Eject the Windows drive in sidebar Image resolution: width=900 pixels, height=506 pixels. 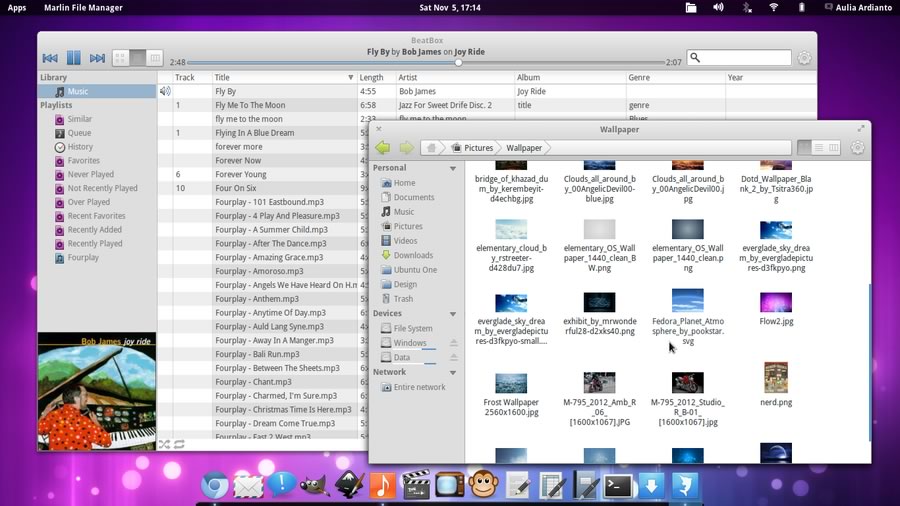[453, 343]
